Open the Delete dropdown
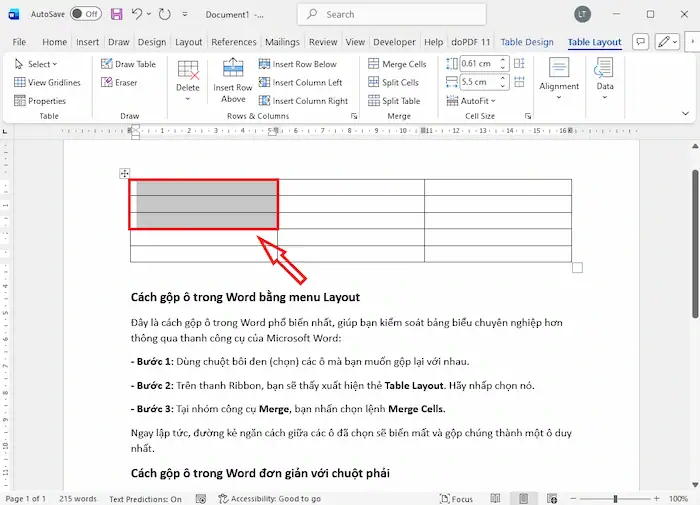The image size is (700, 505). point(188,80)
